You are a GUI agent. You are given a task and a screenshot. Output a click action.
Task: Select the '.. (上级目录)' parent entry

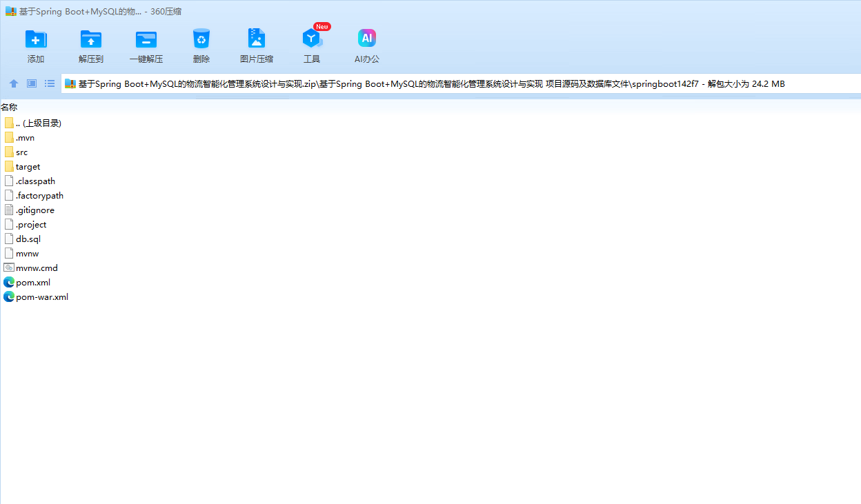[x=39, y=123]
